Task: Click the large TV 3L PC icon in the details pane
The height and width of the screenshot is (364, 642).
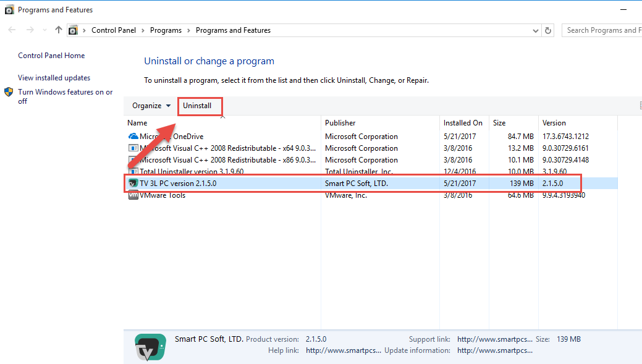Action: pos(150,347)
